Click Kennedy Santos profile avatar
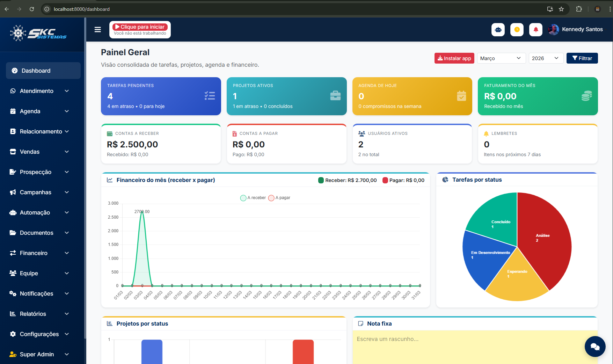The image size is (613, 364). (x=554, y=30)
